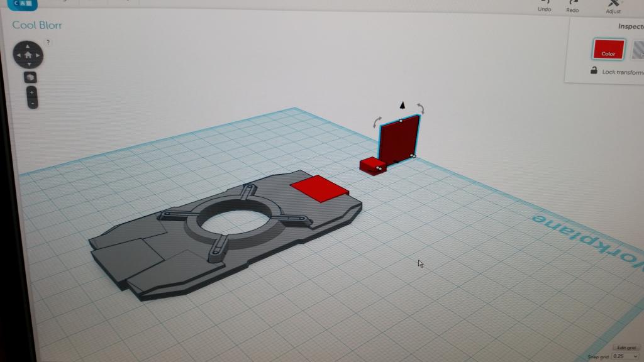Select the upright red panel shape
The width and height of the screenshot is (644, 362).
(x=398, y=140)
